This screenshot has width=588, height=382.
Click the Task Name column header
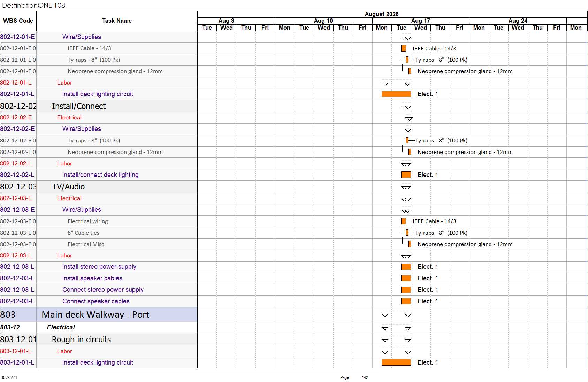click(117, 21)
